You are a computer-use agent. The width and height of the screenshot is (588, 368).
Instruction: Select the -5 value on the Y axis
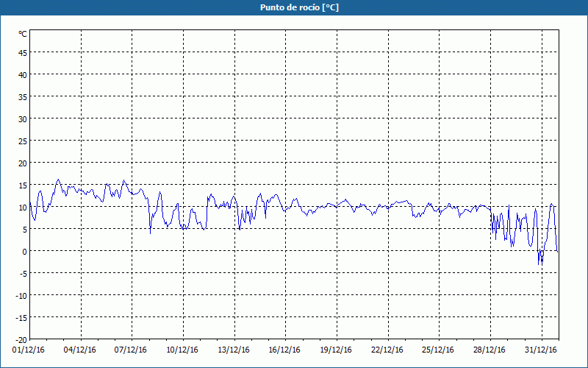(x=24, y=274)
